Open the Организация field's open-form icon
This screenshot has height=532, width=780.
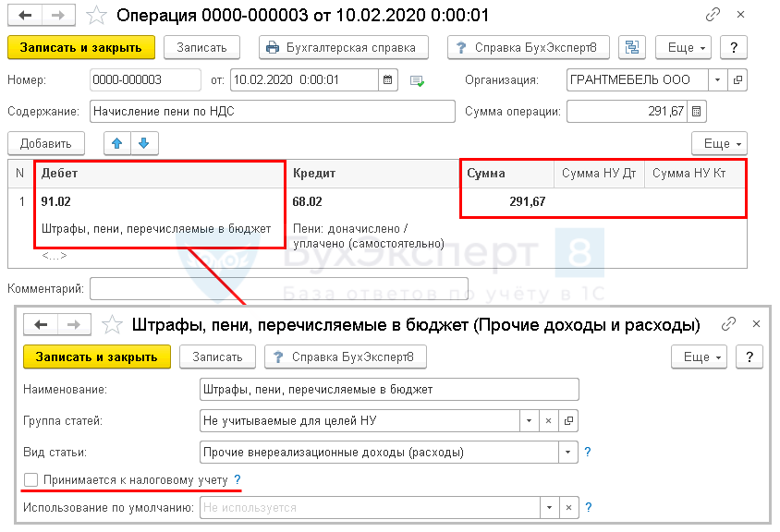click(737, 80)
